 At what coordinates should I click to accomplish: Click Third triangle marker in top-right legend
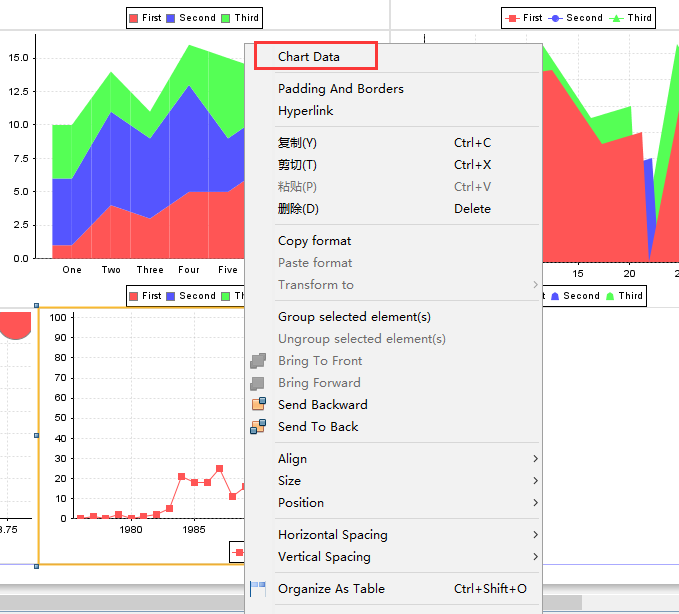(x=616, y=18)
